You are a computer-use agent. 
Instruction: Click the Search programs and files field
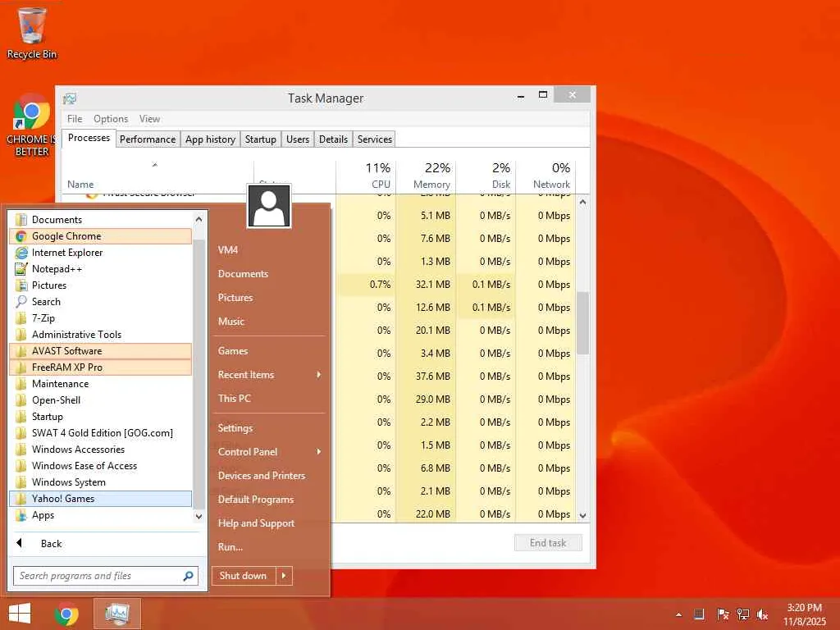click(106, 576)
